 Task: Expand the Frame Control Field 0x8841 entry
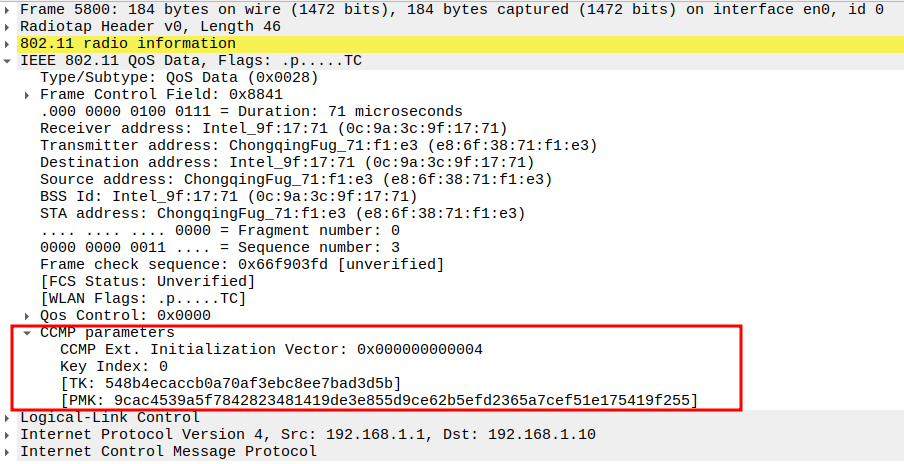pos(29,94)
